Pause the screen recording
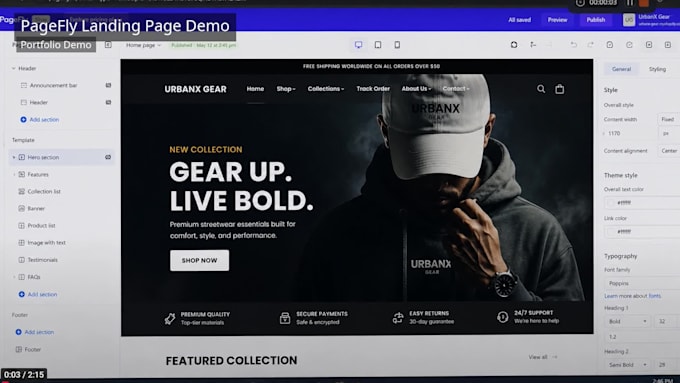This screenshot has width=680, height=383. pos(630,3)
